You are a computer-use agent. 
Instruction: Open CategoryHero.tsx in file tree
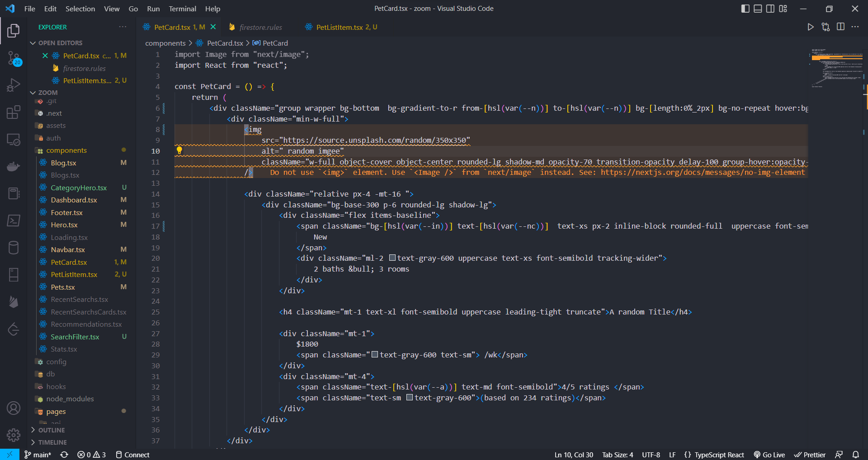pos(79,188)
